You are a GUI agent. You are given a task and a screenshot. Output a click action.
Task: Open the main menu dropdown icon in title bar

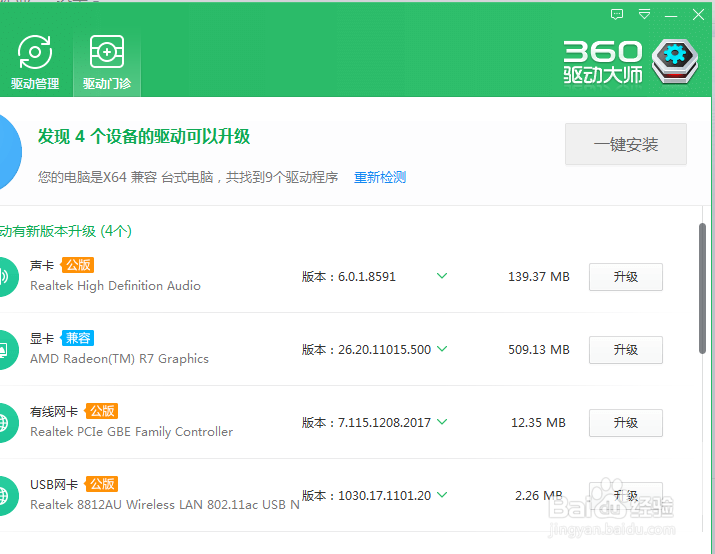tap(644, 15)
